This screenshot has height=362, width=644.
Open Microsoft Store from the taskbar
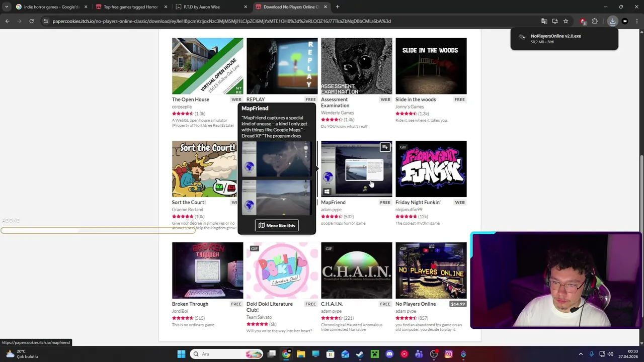pyautogui.click(x=331, y=354)
